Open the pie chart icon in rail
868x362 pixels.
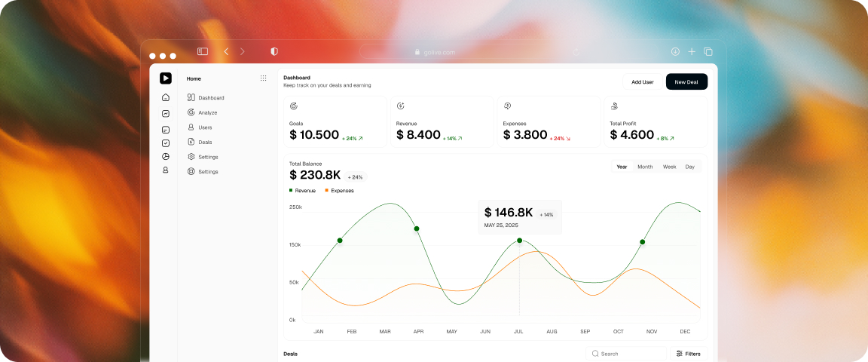click(x=166, y=156)
